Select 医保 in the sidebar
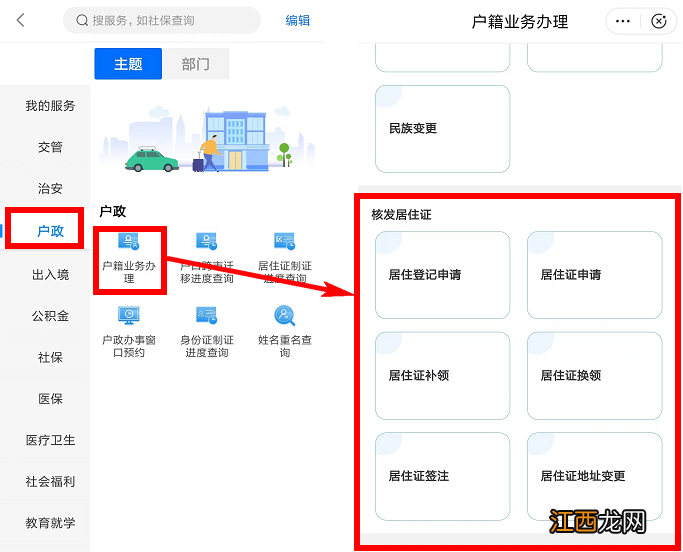Viewport: 683px width, 552px height. tap(50, 399)
